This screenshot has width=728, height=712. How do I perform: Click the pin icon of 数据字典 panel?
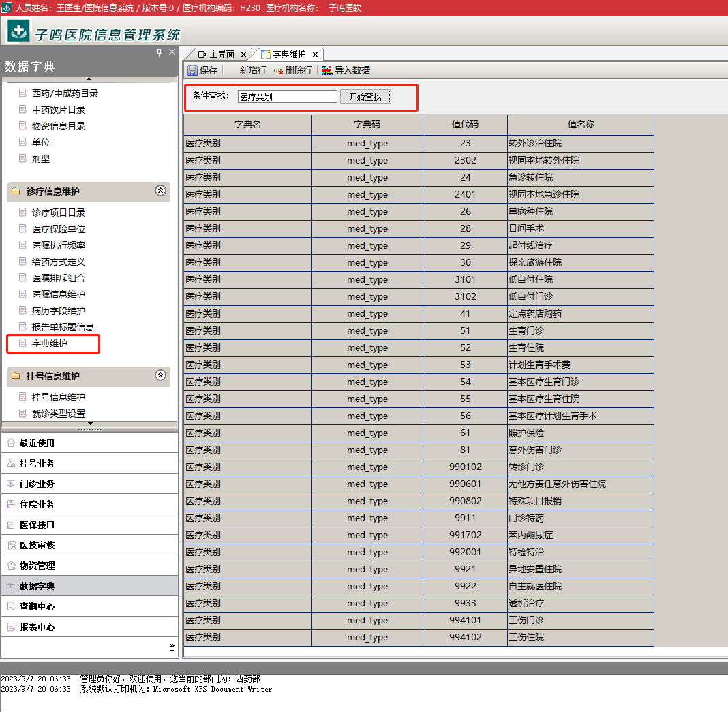tap(160, 52)
